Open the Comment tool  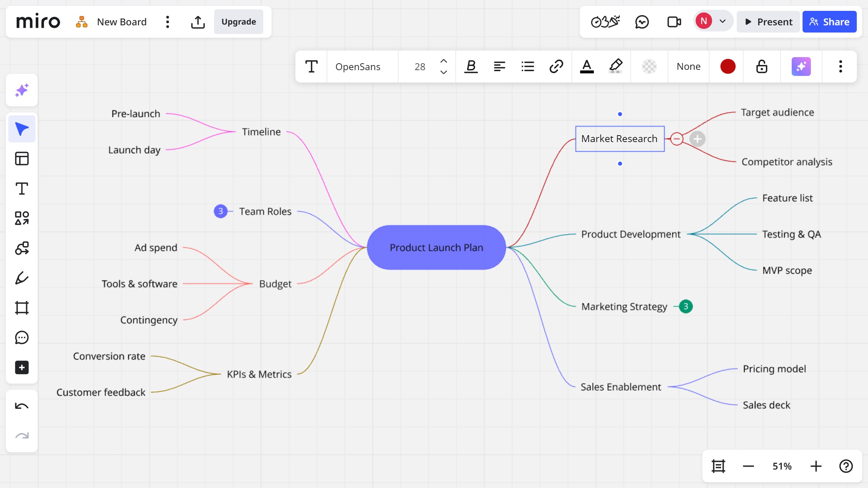tap(22, 338)
